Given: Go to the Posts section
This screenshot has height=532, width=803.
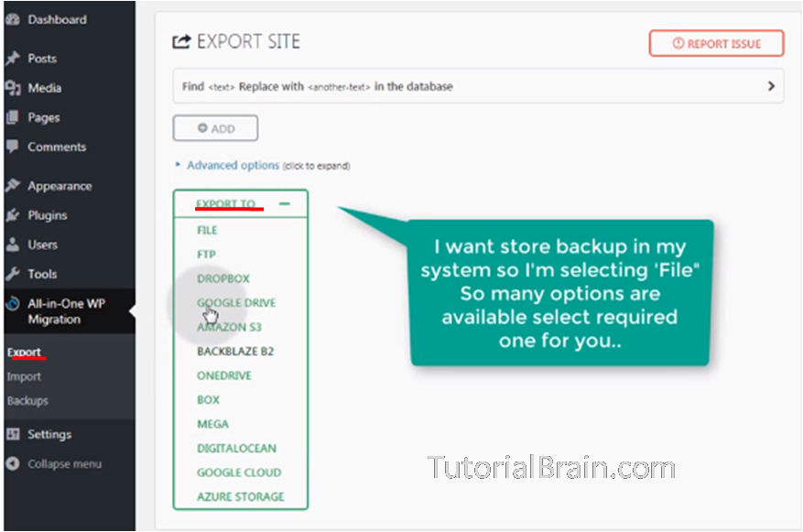Looking at the screenshot, I should 42,59.
